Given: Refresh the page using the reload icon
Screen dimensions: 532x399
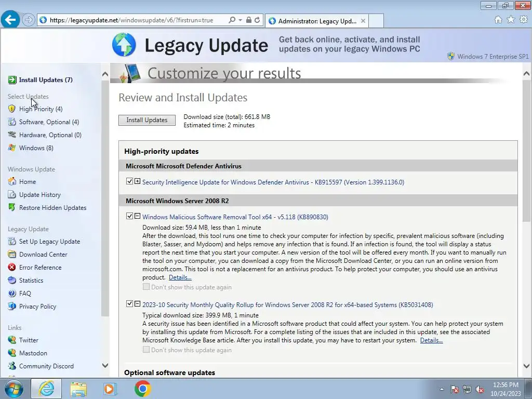Looking at the screenshot, I should pyautogui.click(x=257, y=20).
